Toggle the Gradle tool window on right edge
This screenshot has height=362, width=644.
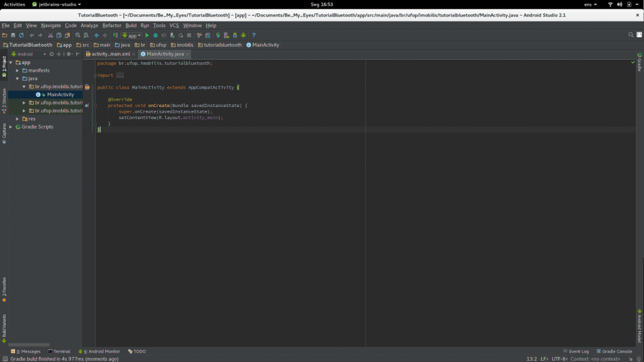[x=640, y=62]
